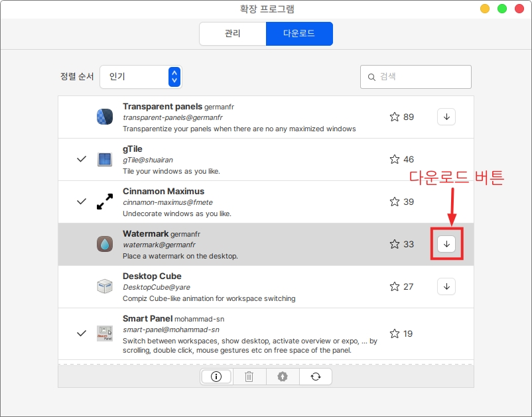The width and height of the screenshot is (532, 417).
Task: Download the Desktop Cube extension
Action: coord(446,286)
